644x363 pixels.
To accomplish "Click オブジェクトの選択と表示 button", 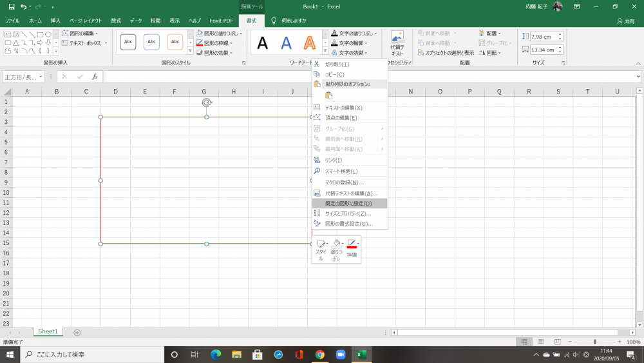I will click(x=446, y=53).
